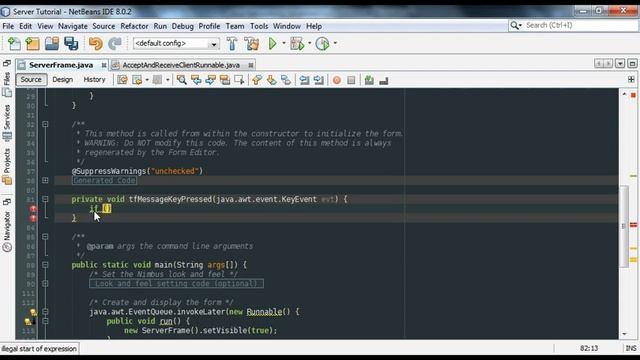This screenshot has height=360, width=640.
Task: Click the Toggle Rectangular Selection icon
Action: (x=239, y=80)
